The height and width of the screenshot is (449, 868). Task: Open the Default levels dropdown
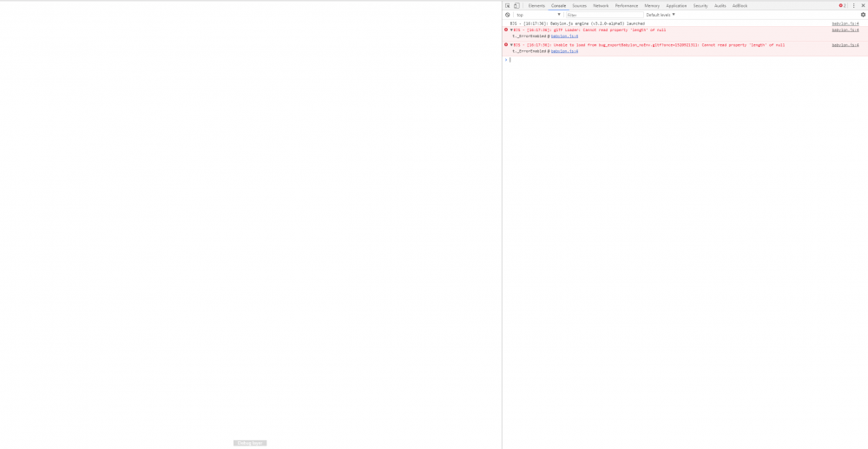point(661,15)
